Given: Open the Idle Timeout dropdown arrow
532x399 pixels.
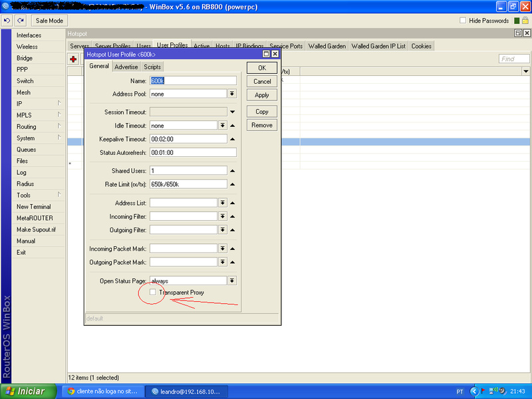Looking at the screenshot, I should pyautogui.click(x=223, y=125).
